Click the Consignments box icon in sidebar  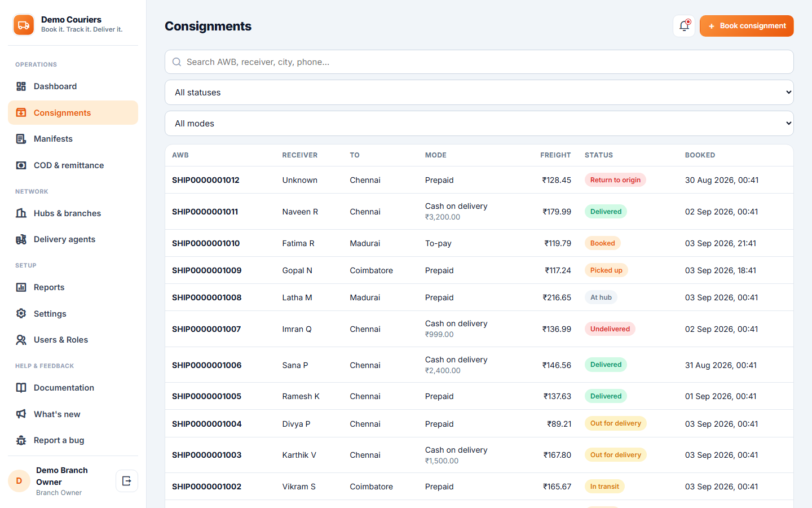coord(21,113)
